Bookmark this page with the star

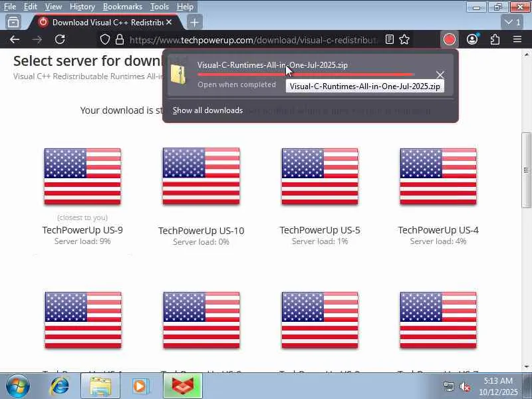click(x=404, y=40)
